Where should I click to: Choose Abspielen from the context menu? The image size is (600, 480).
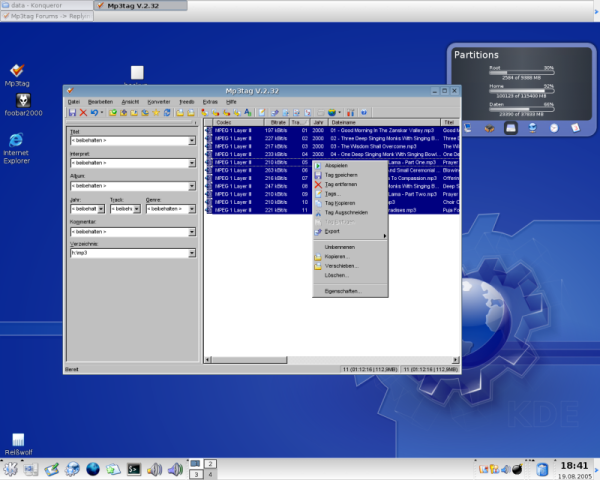click(350, 166)
